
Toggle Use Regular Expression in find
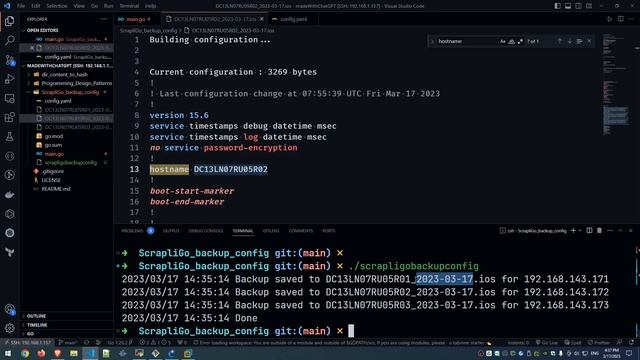point(520,41)
